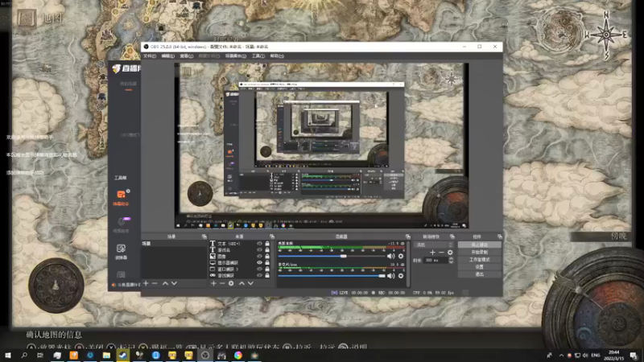This screenshot has width=644, height=362.
Task: Toggle the lock on the 显示器捕获 source
Action: click(x=267, y=263)
